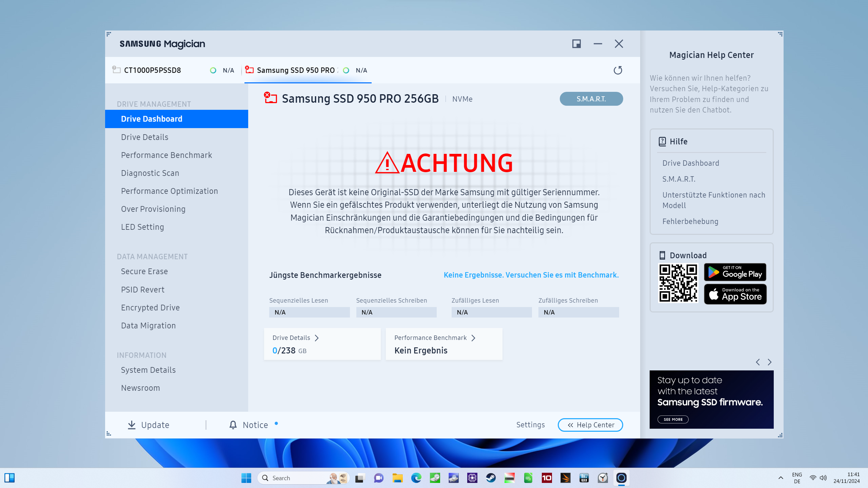Click the Update download icon
Screen dimensions: 868x488
click(132, 425)
